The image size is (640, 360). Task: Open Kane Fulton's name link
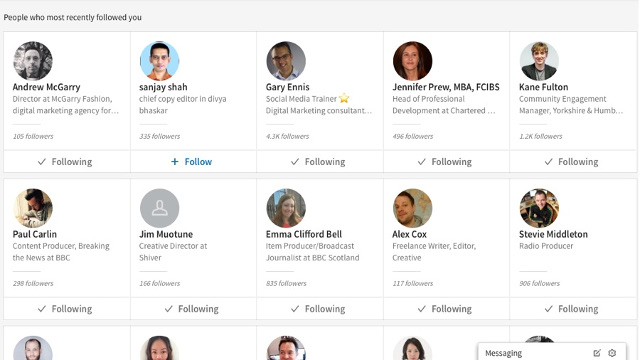pos(544,87)
